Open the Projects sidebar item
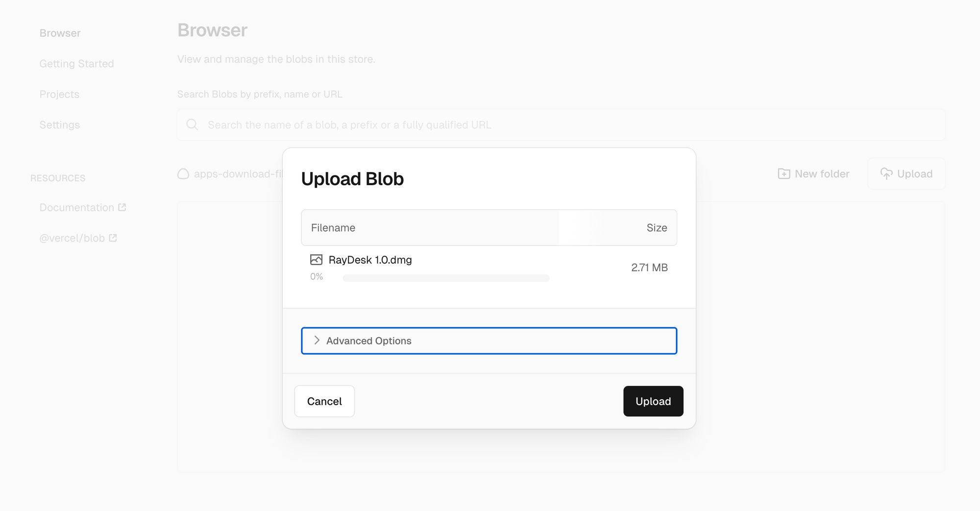 [59, 94]
